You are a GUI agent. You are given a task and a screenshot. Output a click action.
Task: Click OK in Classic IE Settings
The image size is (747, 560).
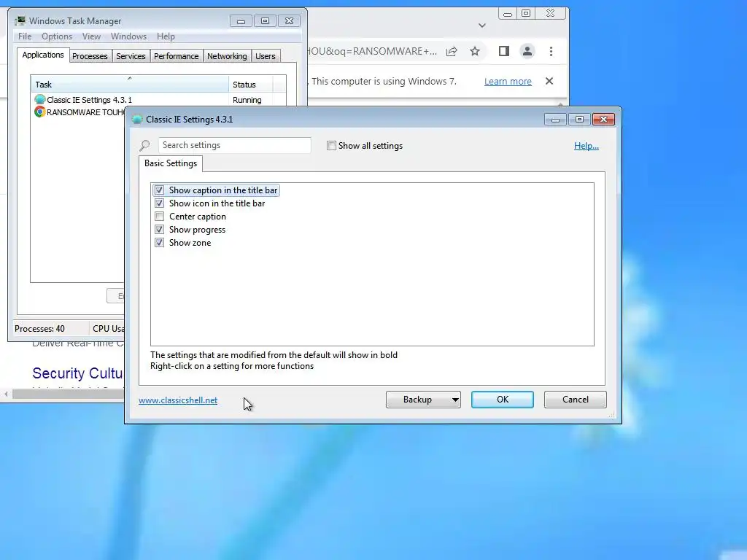pos(503,400)
